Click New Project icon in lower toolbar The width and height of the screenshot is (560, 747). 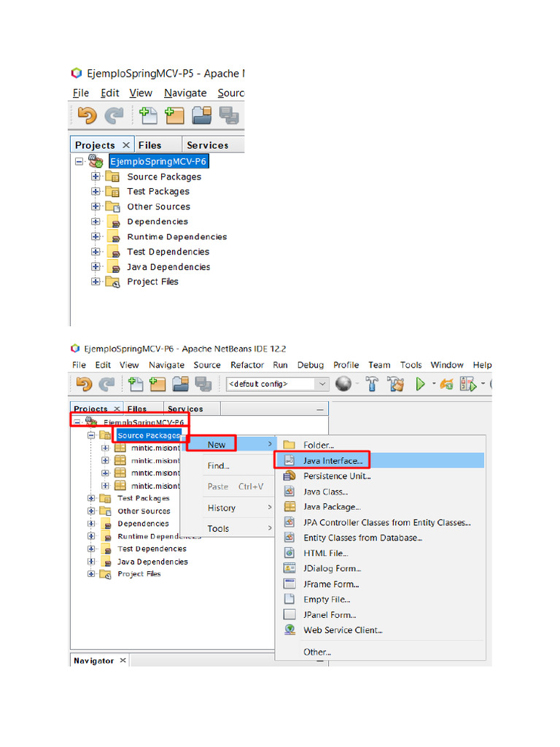(x=157, y=384)
